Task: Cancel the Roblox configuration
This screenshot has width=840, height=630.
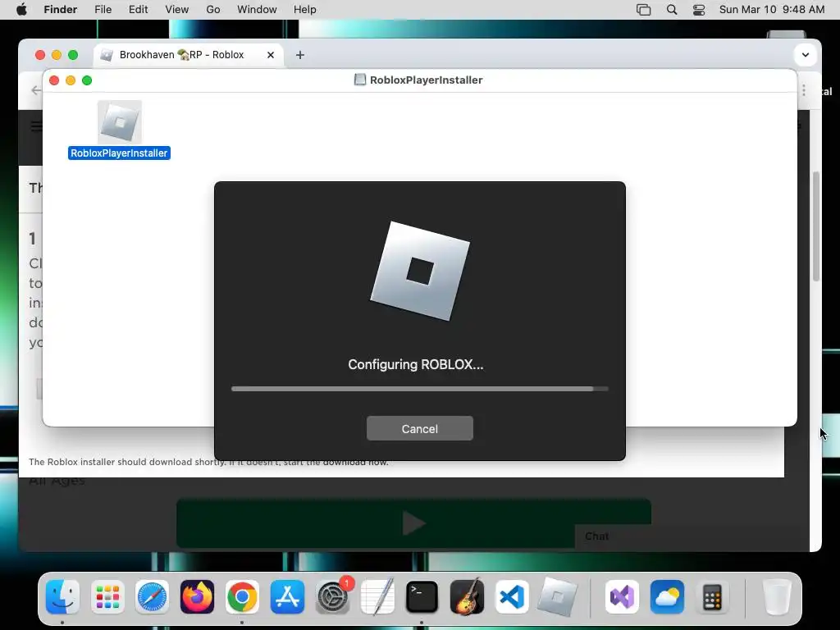Action: [x=419, y=428]
